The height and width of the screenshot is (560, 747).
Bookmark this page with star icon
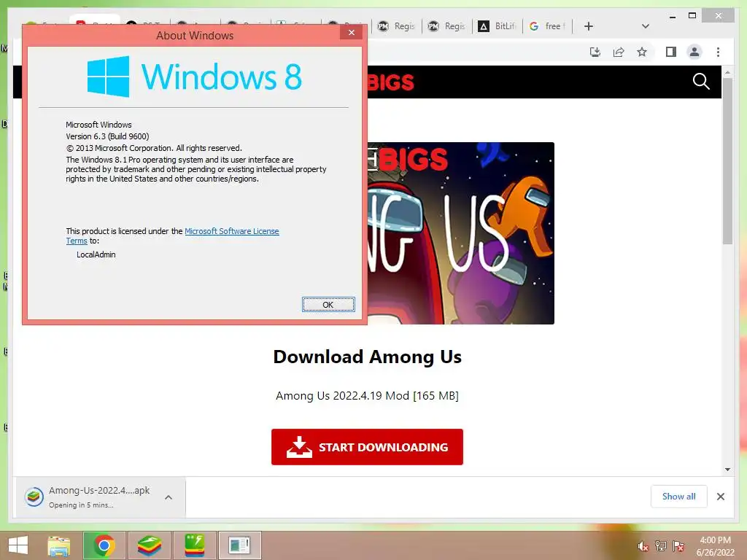click(642, 52)
